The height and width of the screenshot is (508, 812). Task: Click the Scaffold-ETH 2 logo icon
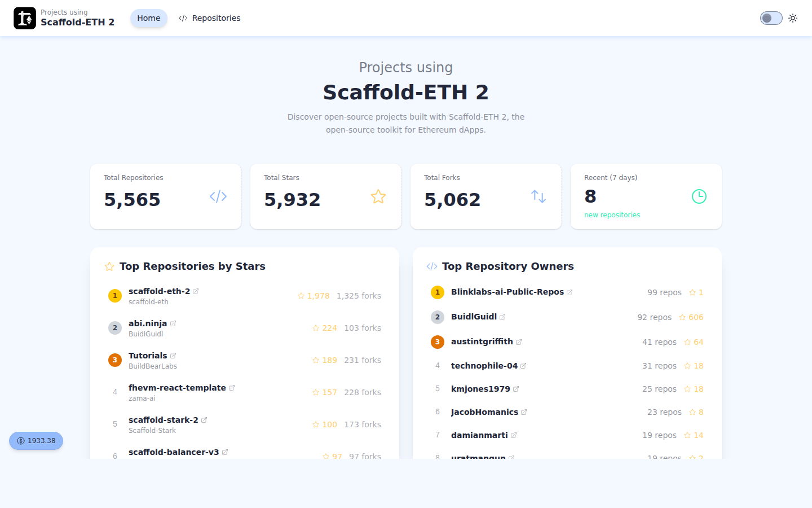coord(25,18)
